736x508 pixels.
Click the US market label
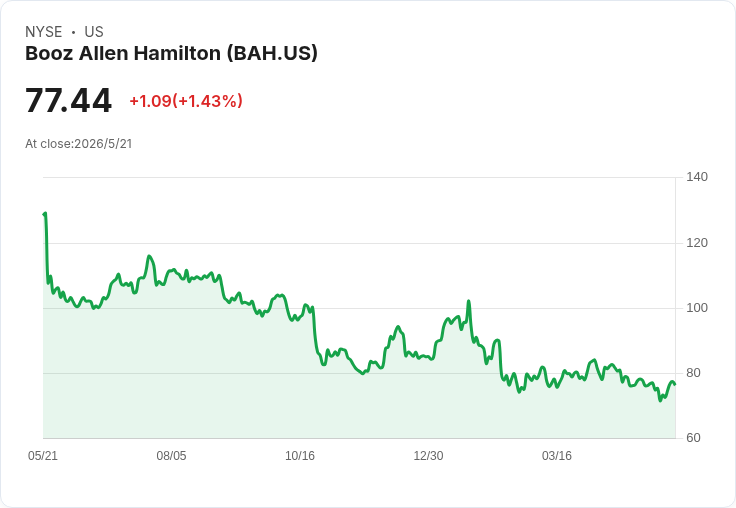point(94,32)
